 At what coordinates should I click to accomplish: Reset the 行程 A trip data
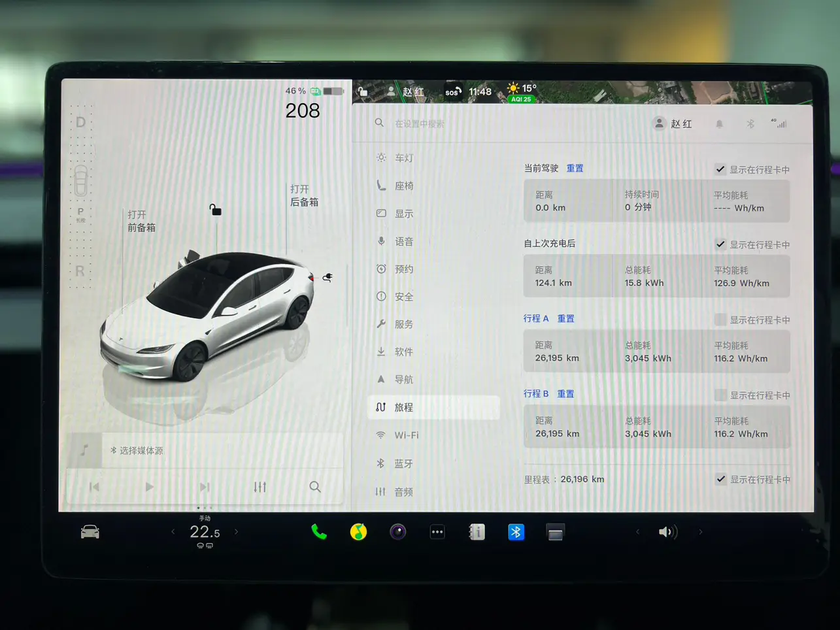tap(565, 319)
